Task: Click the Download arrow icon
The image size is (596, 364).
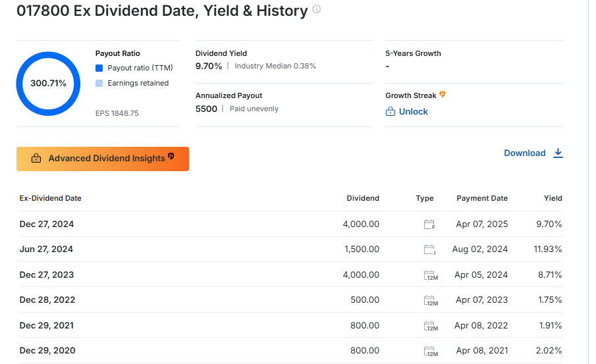Action: pyautogui.click(x=558, y=153)
